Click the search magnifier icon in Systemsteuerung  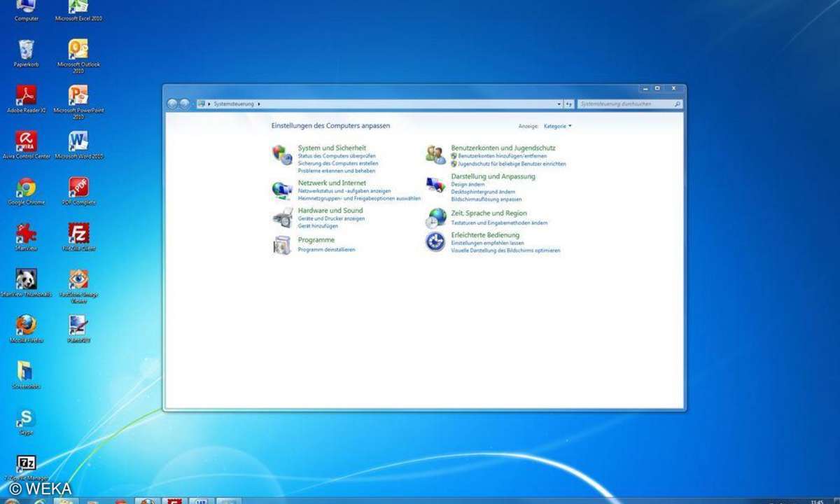click(677, 104)
